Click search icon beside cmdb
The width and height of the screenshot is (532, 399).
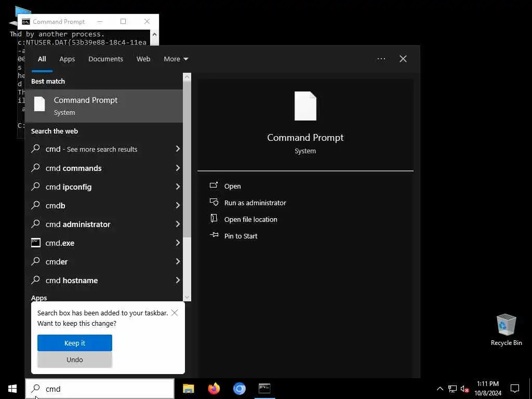point(35,205)
